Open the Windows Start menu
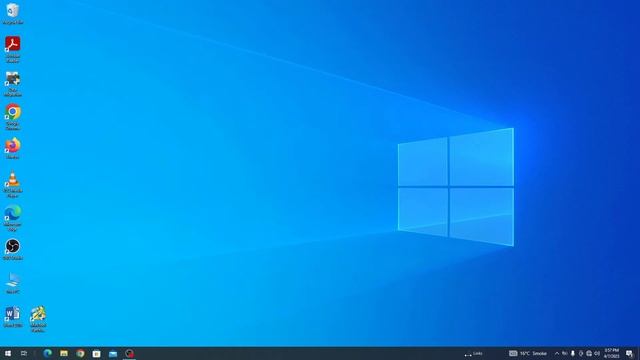640x360 pixels. pyautogui.click(x=8, y=353)
